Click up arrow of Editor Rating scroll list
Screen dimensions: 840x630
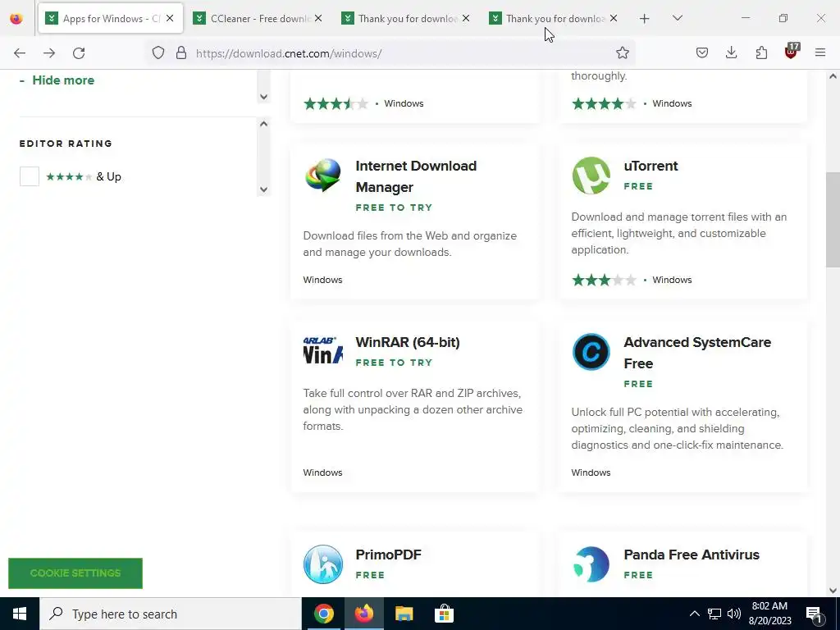point(263,124)
